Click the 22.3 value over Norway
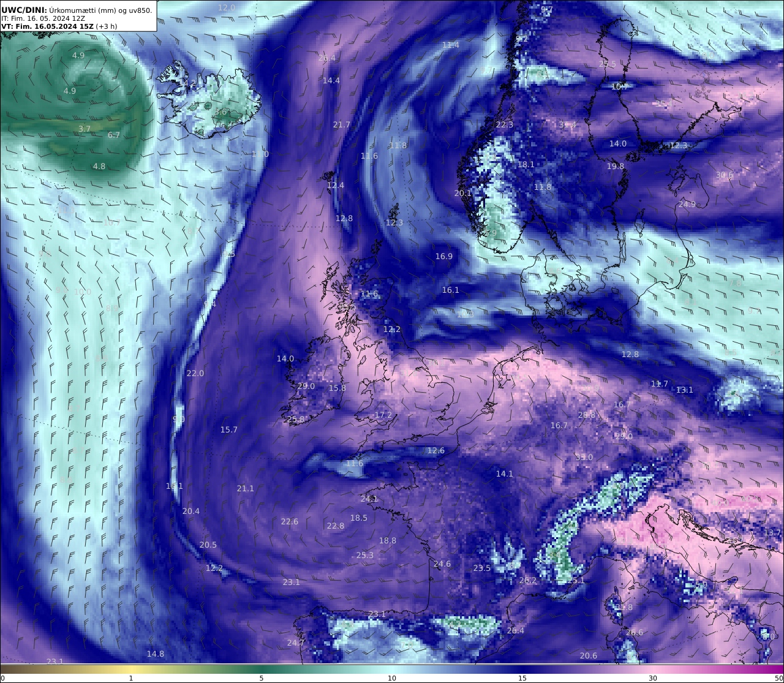This screenshot has width=784, height=683. [x=504, y=124]
